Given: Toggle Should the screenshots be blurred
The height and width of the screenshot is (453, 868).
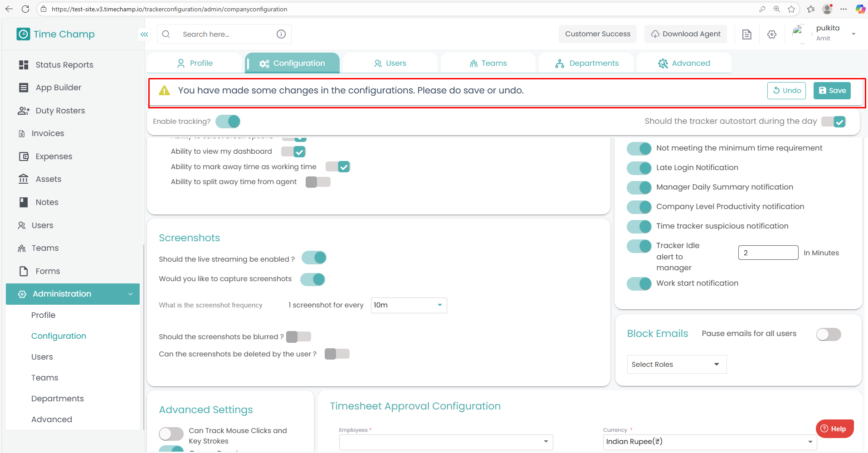Looking at the screenshot, I should coord(298,336).
